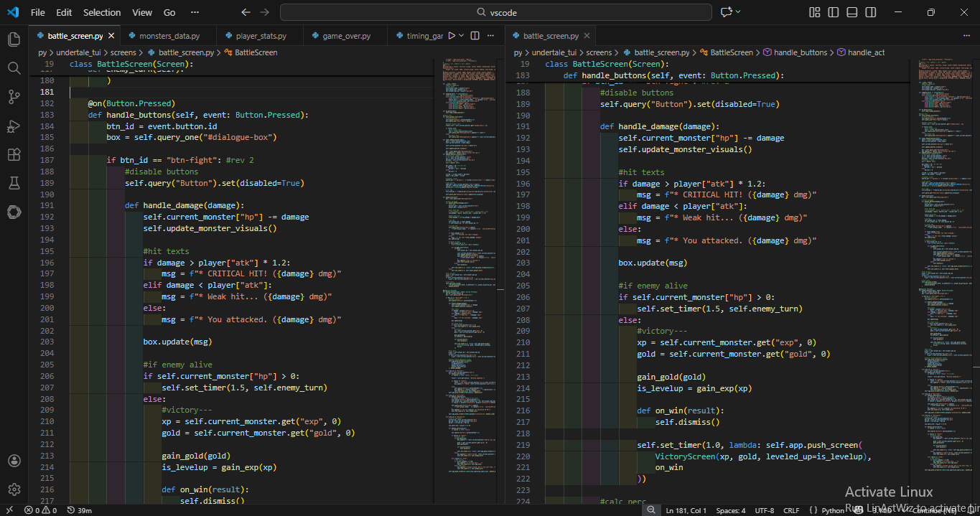Open the Testing flask view
The height and width of the screenshot is (516, 980).
(14, 183)
